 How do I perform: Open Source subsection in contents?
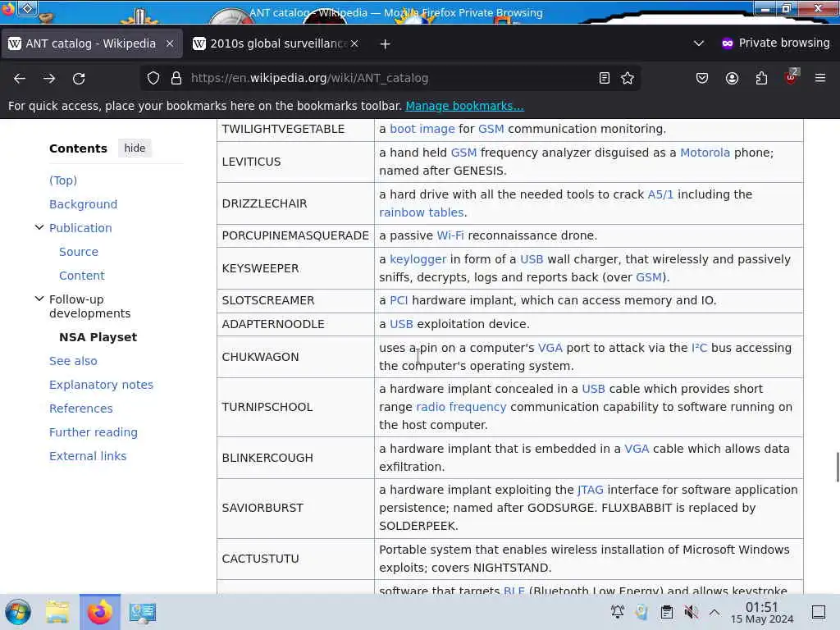[x=79, y=252]
